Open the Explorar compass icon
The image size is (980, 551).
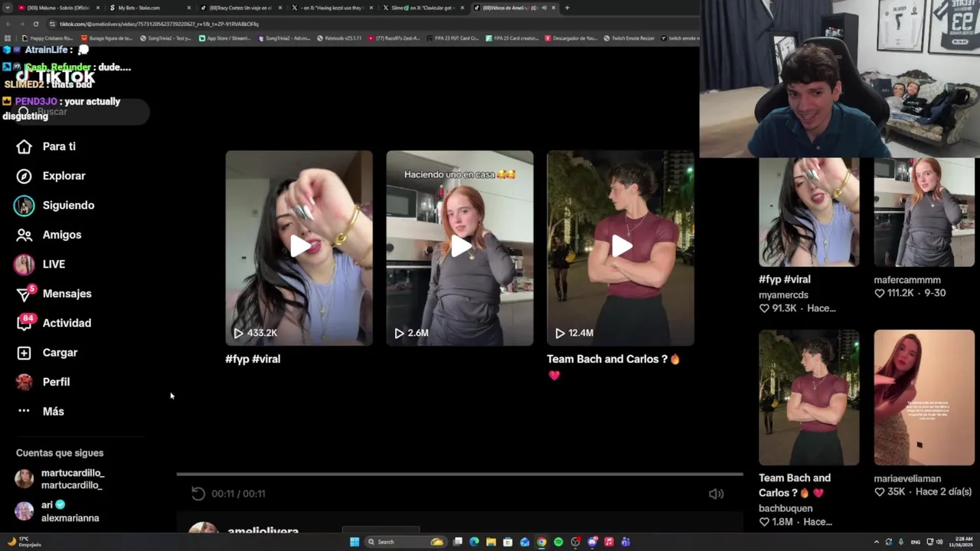click(x=24, y=176)
